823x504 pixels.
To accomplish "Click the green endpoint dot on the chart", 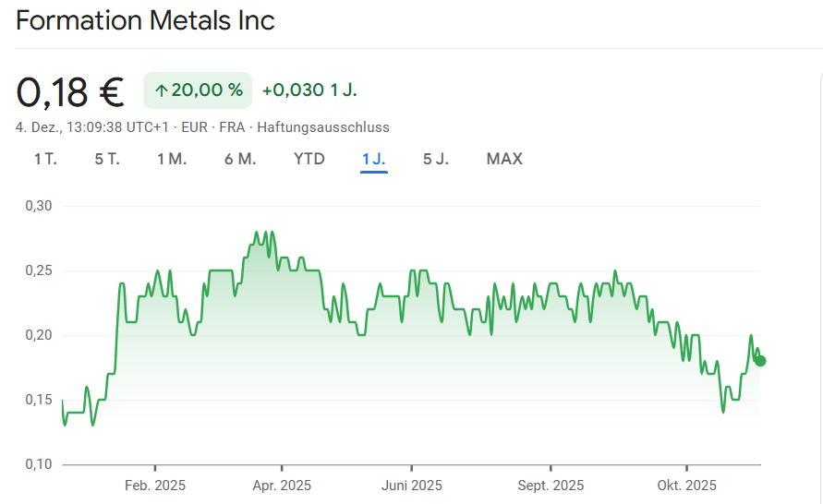I will (760, 361).
